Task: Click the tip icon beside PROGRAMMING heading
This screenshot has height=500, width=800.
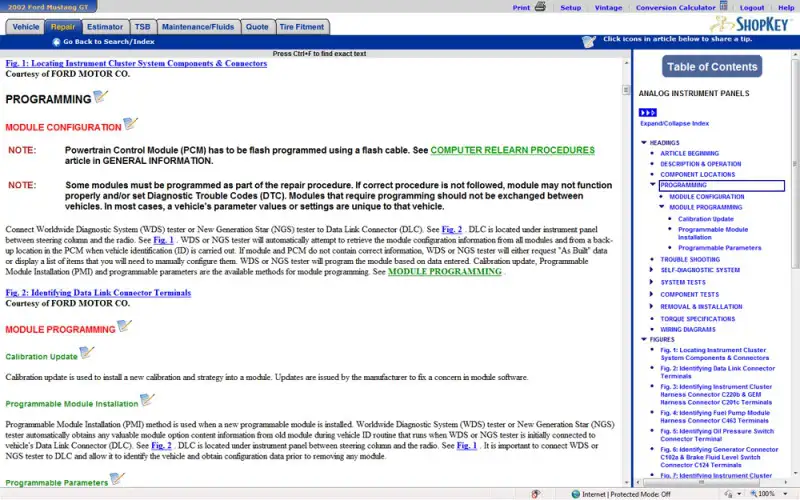Action: coord(101,96)
